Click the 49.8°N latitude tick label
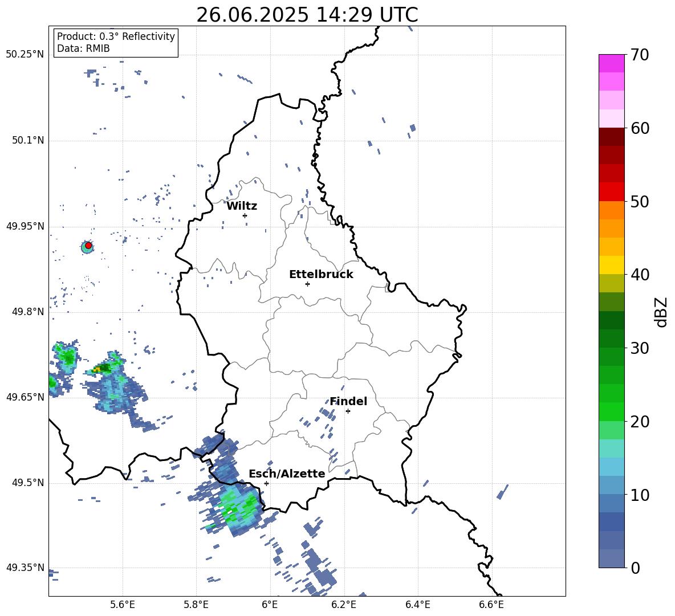Screen dimensions: 675x616 pos(27,312)
